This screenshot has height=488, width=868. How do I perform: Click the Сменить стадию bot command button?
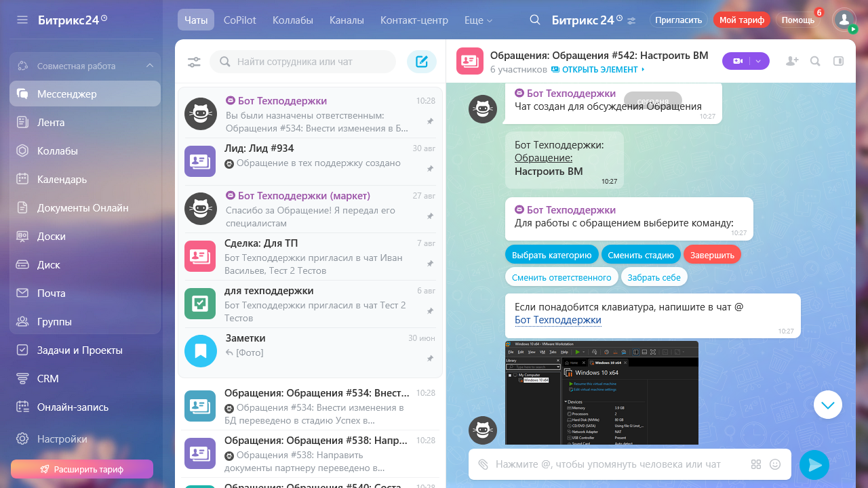641,256
